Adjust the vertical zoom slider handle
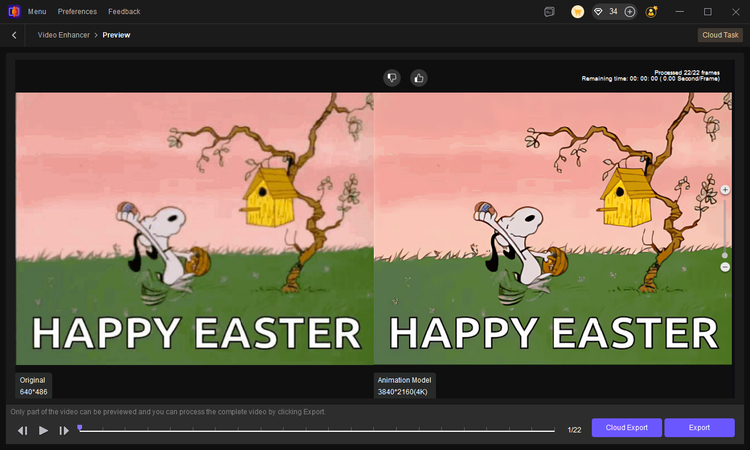 pos(725,255)
